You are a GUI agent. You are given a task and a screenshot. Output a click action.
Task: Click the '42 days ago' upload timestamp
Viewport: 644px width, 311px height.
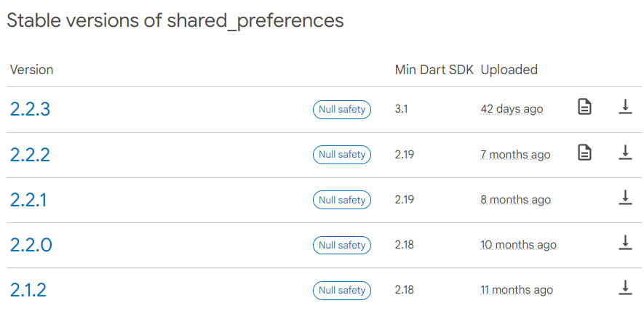point(512,109)
